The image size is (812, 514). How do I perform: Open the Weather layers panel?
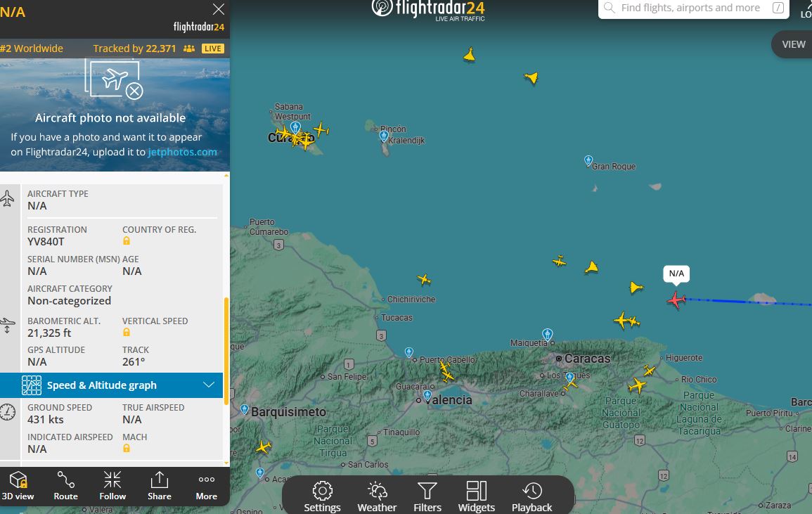click(377, 497)
